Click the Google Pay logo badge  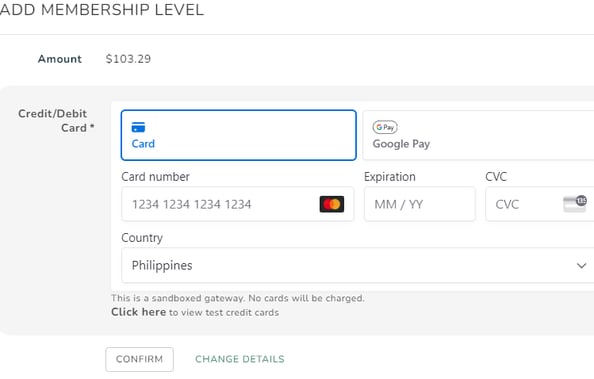(x=385, y=127)
